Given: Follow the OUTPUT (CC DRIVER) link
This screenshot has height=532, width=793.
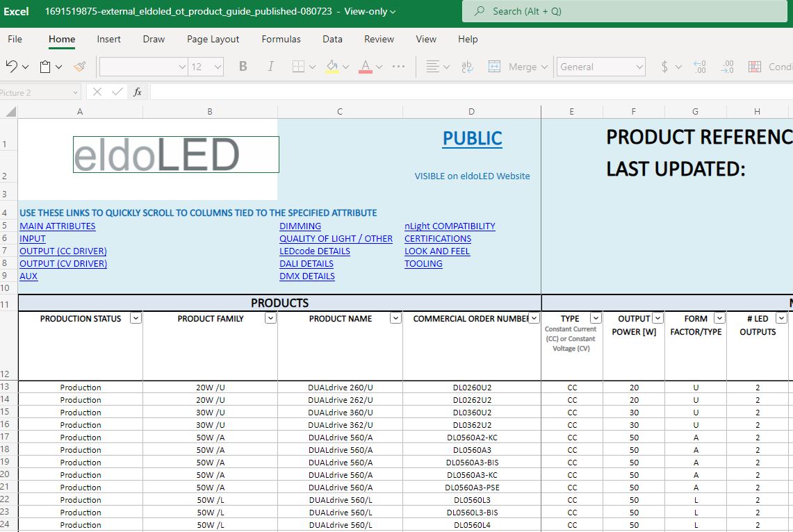Looking at the screenshot, I should [63, 251].
